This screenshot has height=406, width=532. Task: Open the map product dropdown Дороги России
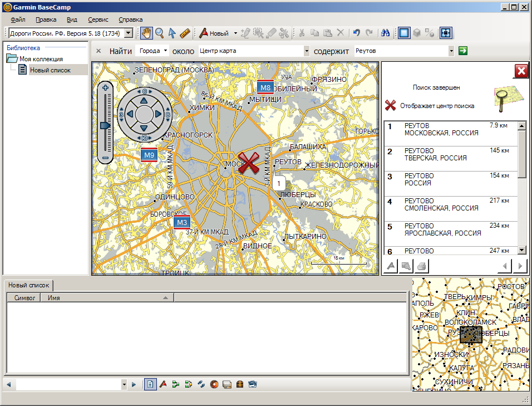pos(128,33)
